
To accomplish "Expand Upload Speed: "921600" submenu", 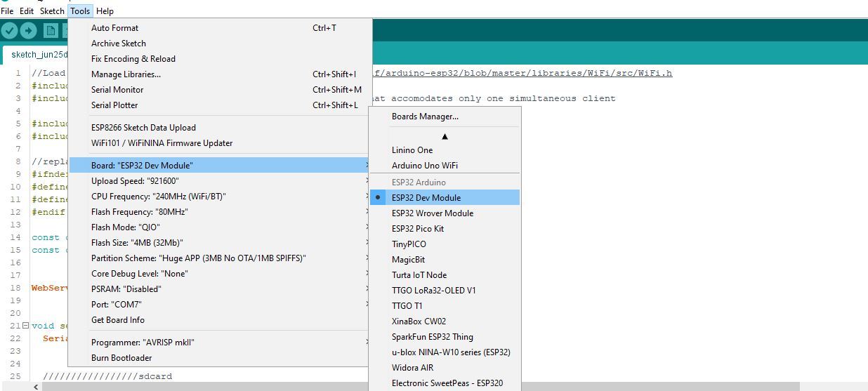I will pyautogui.click(x=220, y=181).
